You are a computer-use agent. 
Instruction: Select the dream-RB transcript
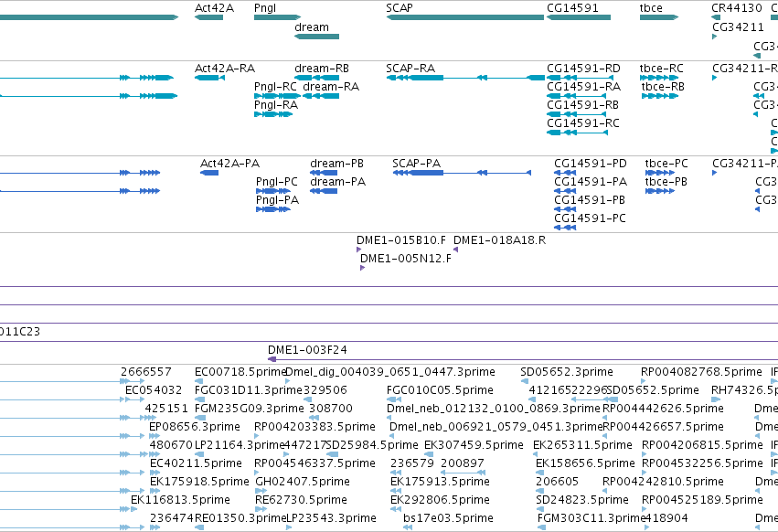point(316,78)
